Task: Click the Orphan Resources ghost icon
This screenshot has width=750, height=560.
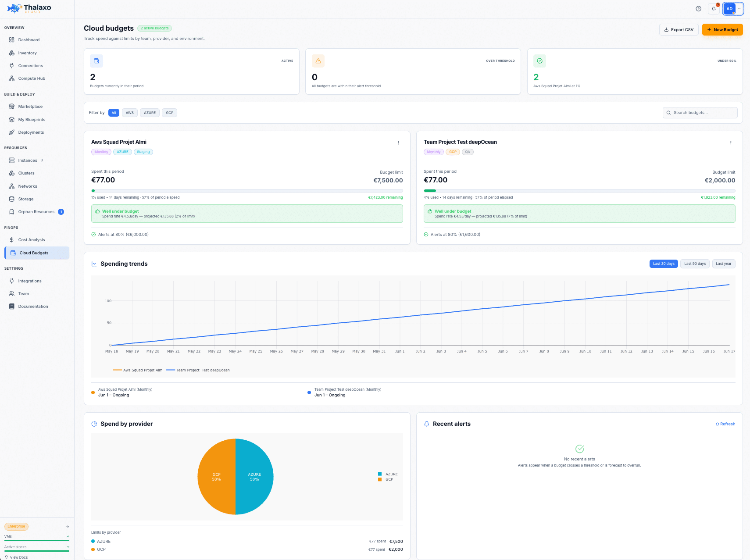Action: tap(12, 212)
